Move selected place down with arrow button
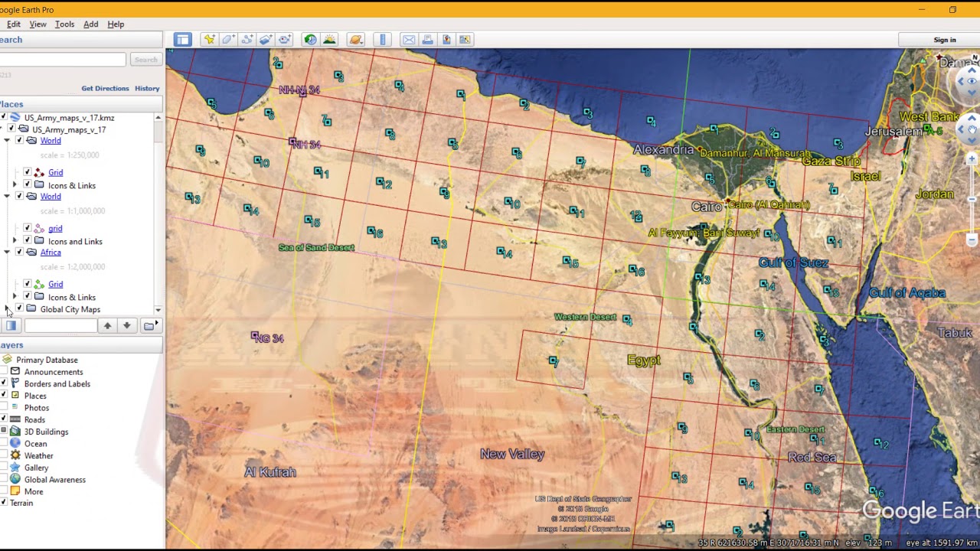This screenshot has height=551, width=980. [x=127, y=326]
